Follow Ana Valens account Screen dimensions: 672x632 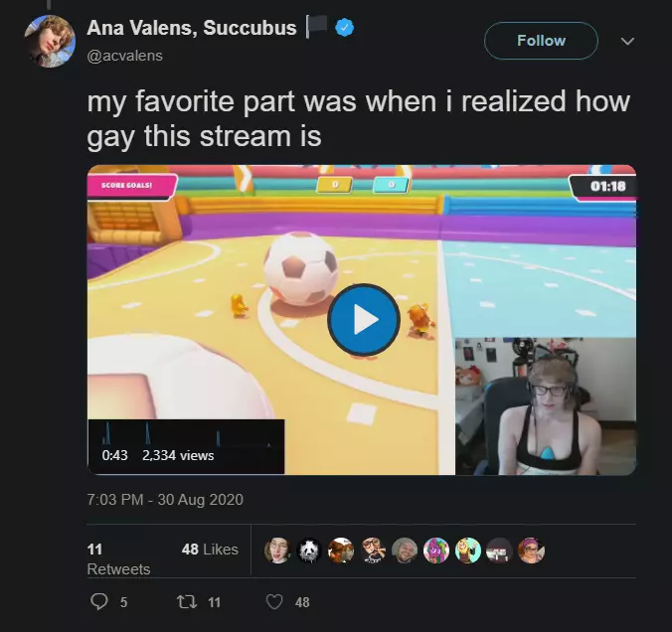click(x=541, y=41)
